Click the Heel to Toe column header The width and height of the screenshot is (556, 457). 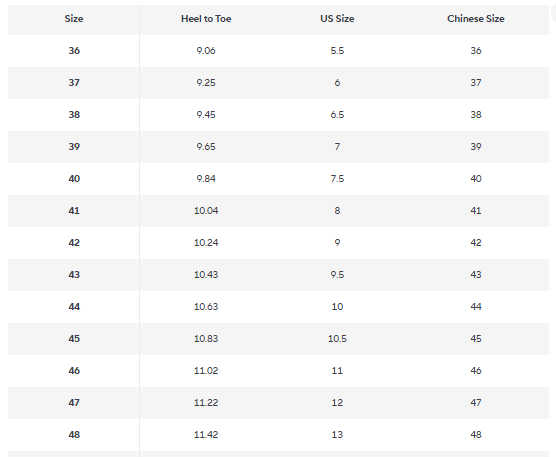point(206,19)
